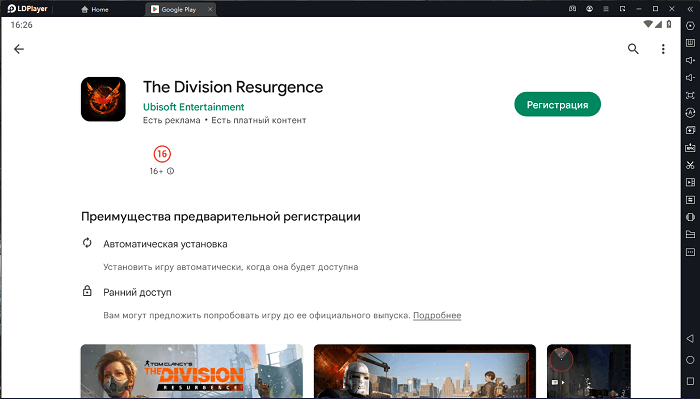
Task: Click the battery charging status icon
Action: 669,24
